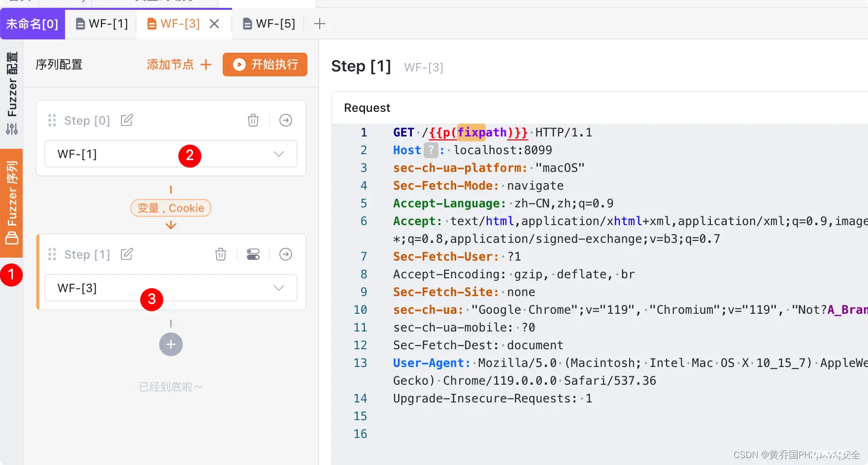
Task: Go to Step [1] arrow icon
Action: pos(286,254)
